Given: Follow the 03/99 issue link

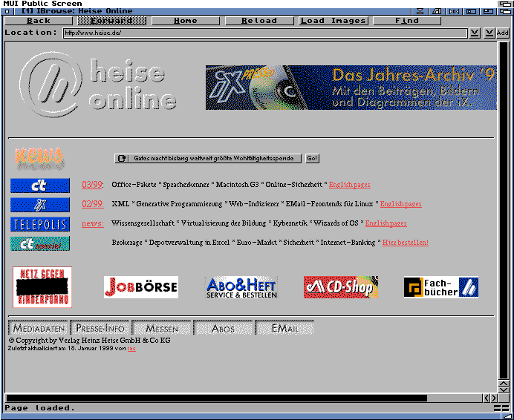Looking at the screenshot, I should [x=92, y=185].
